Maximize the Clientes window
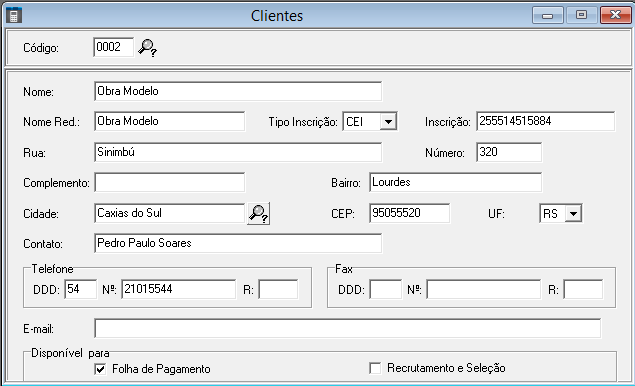This screenshot has width=635, height=386. pyautogui.click(x=582, y=15)
